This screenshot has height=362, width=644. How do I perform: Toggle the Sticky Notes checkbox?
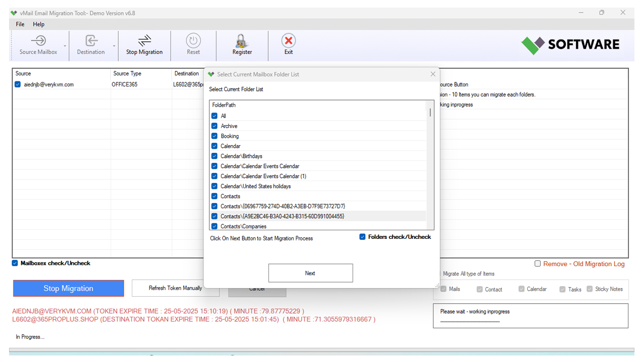coord(590,289)
